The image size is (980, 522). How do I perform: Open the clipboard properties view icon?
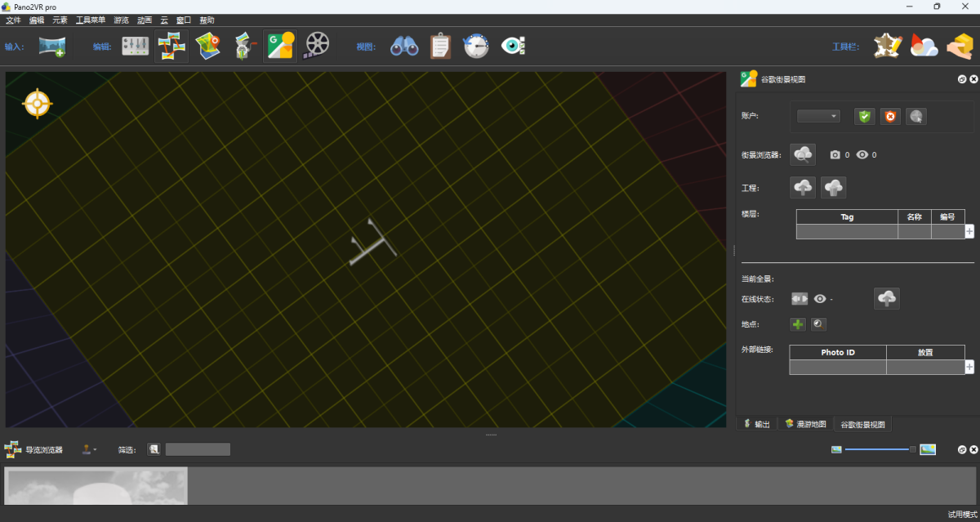click(x=440, y=47)
